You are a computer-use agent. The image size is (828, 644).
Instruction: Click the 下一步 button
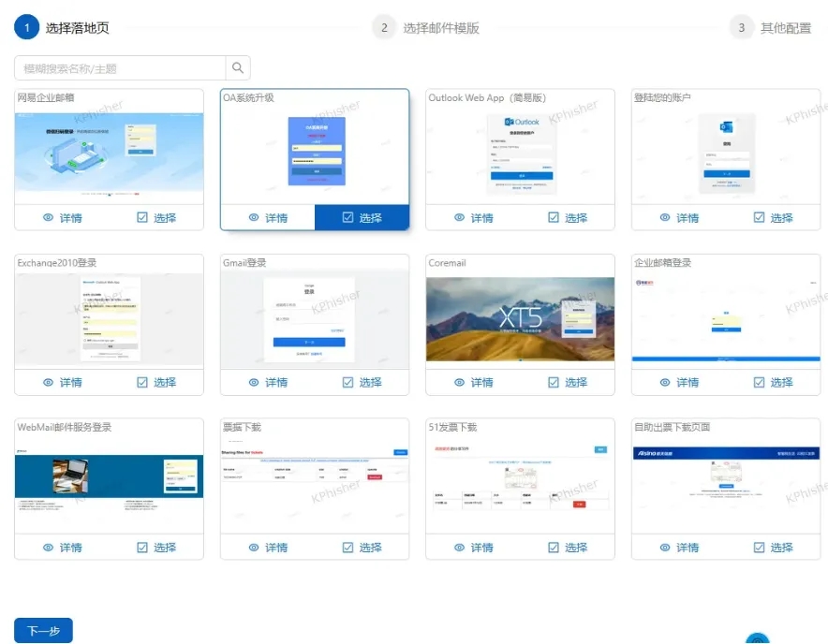click(43, 631)
